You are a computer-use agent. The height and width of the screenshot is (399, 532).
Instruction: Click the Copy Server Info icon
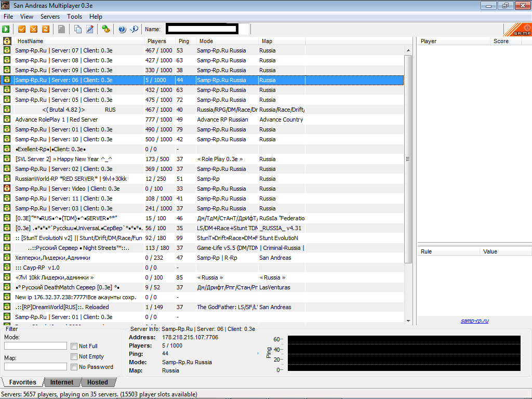coord(78,29)
